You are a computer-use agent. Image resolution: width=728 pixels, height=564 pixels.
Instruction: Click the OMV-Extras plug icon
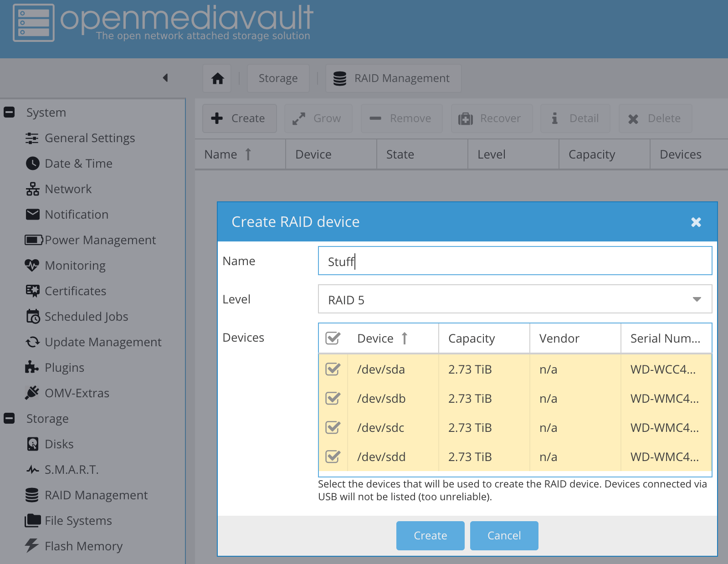point(32,392)
